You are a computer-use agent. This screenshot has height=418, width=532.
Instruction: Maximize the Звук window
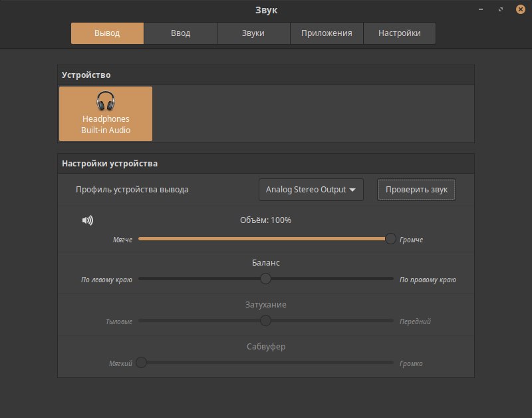click(501, 9)
